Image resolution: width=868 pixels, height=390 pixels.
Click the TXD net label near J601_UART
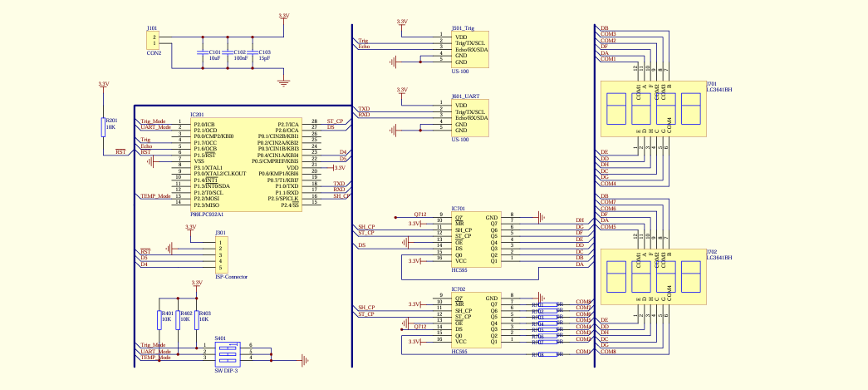(x=364, y=109)
